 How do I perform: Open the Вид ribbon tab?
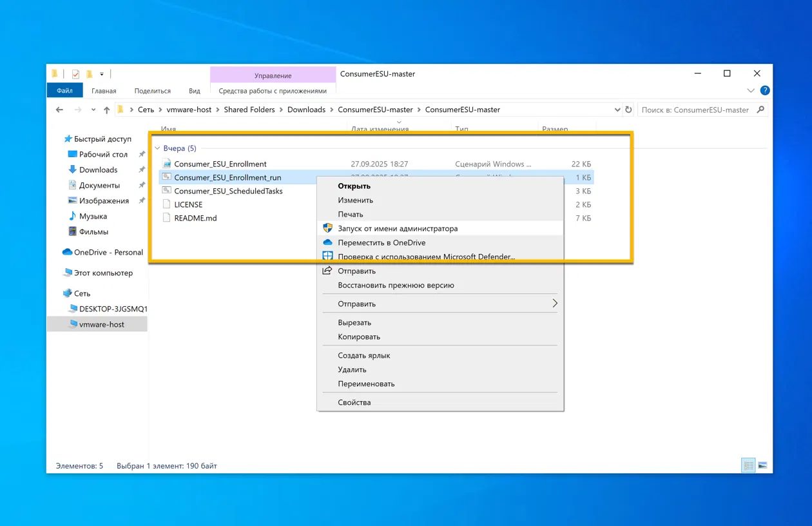(x=195, y=91)
